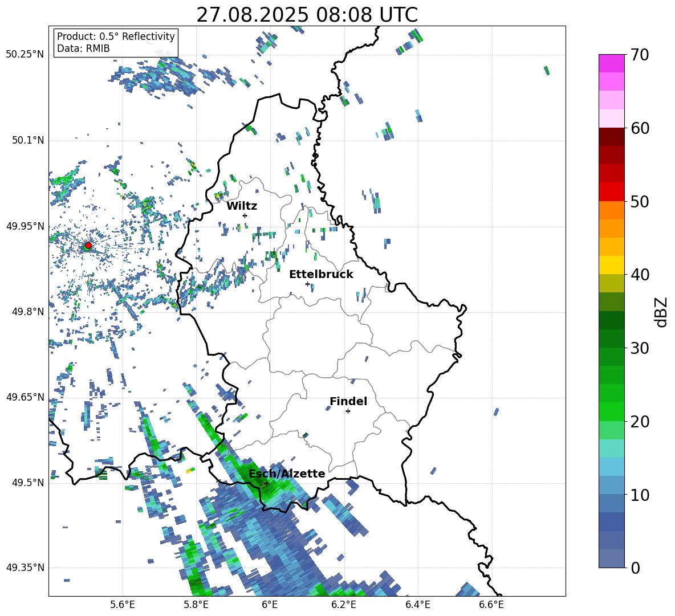This screenshot has width=675, height=616.
Task: Click the dark maroon colorbar segment below 60
Action: pyautogui.click(x=611, y=137)
